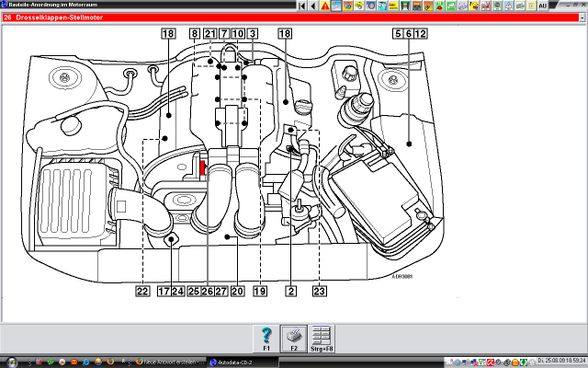Open the Strg+F8 menu grid button
588x368 pixels.
[322, 336]
